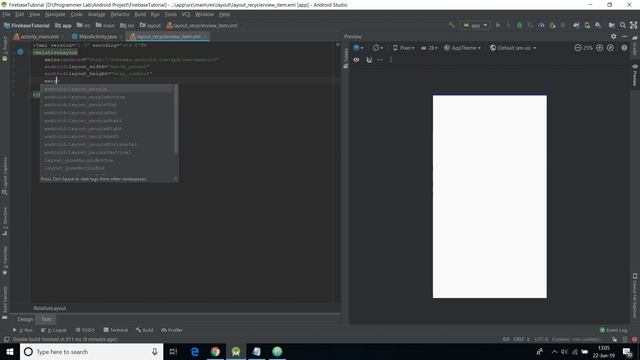640x360 pixels.
Task: Click the Windows search box
Action: coord(91,351)
